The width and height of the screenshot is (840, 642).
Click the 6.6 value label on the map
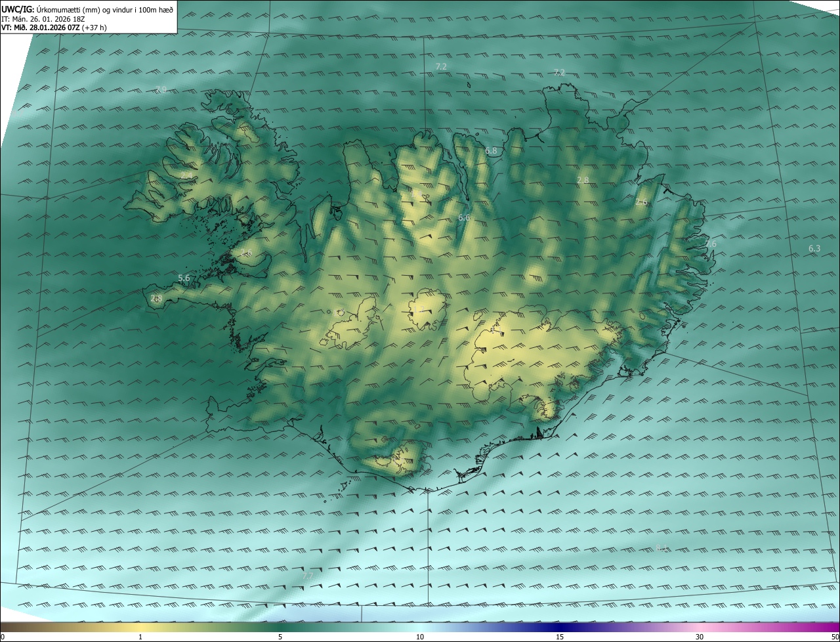pos(464,217)
